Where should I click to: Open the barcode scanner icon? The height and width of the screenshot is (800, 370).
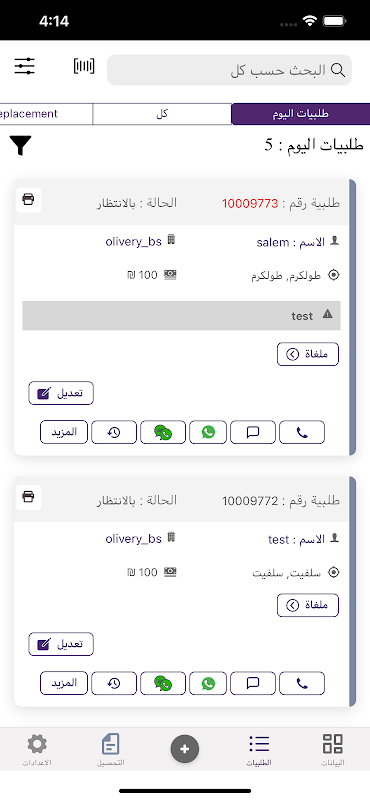(x=84, y=66)
